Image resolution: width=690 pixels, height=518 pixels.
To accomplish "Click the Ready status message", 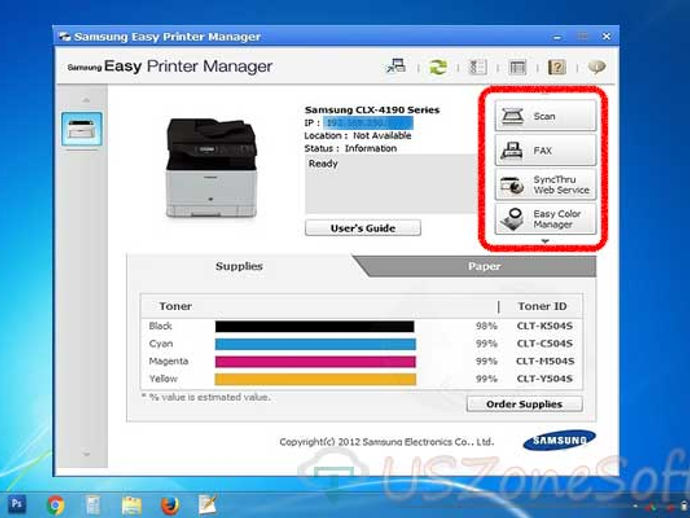I will coord(323,164).
